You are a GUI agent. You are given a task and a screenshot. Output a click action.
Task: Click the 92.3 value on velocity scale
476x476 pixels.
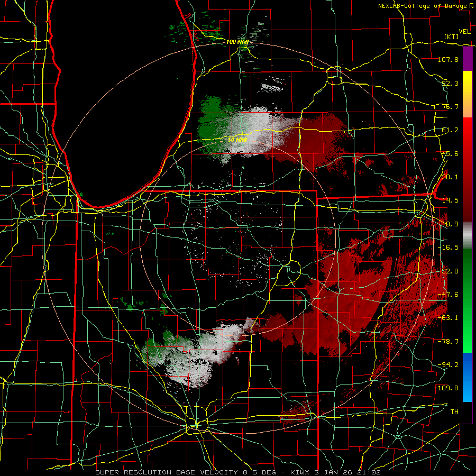[x=450, y=83]
